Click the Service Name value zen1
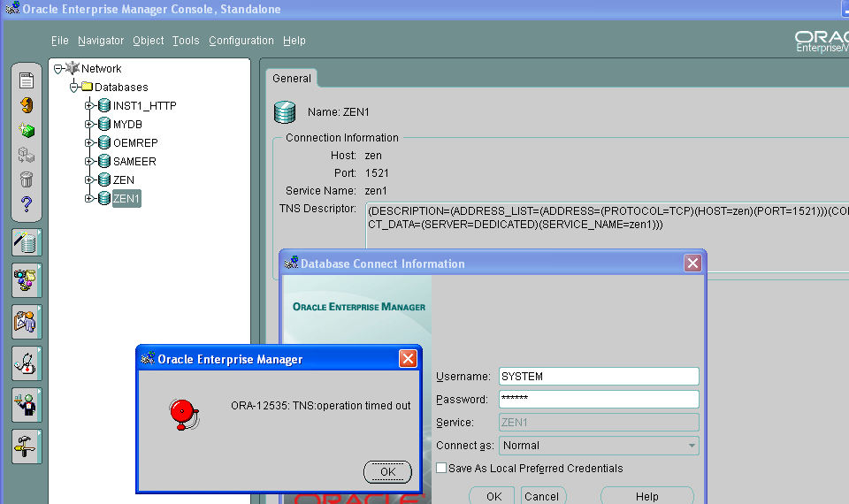Screen dimensions: 849x504 [376, 191]
